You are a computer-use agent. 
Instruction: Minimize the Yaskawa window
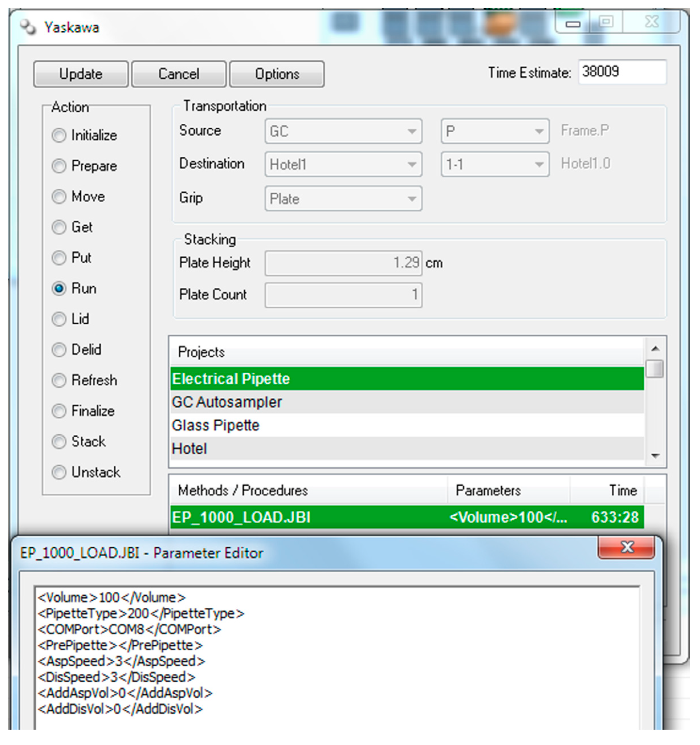click(572, 23)
